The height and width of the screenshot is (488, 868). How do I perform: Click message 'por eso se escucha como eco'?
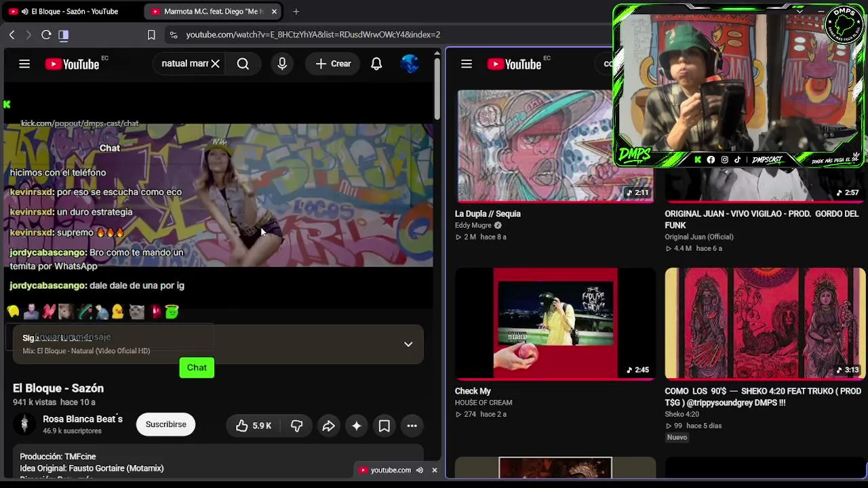pos(119,192)
